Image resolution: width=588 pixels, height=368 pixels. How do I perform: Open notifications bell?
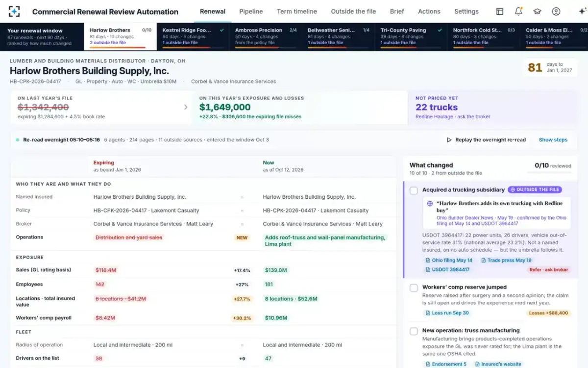click(x=518, y=11)
